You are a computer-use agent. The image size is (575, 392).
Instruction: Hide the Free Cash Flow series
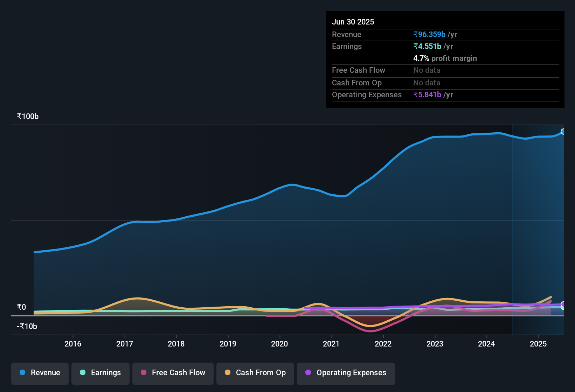point(173,373)
